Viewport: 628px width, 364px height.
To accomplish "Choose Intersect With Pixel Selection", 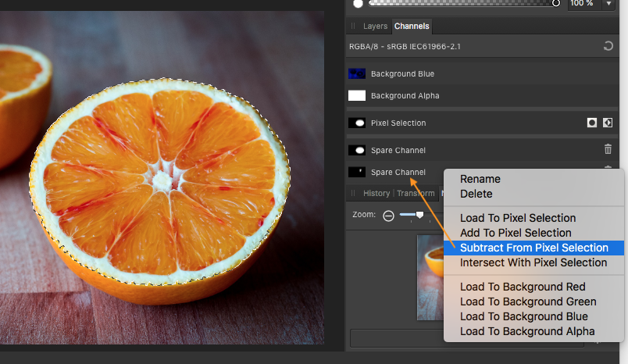I will 534,262.
